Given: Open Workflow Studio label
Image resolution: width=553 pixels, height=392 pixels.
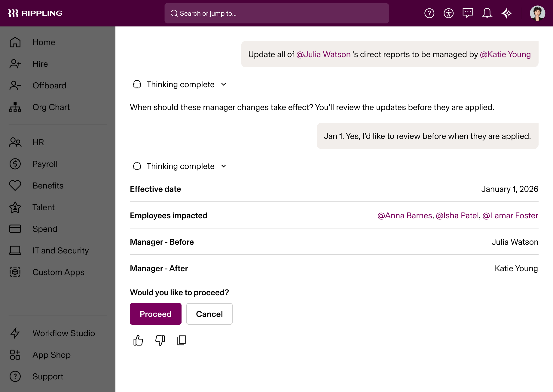Looking at the screenshot, I should (x=64, y=333).
